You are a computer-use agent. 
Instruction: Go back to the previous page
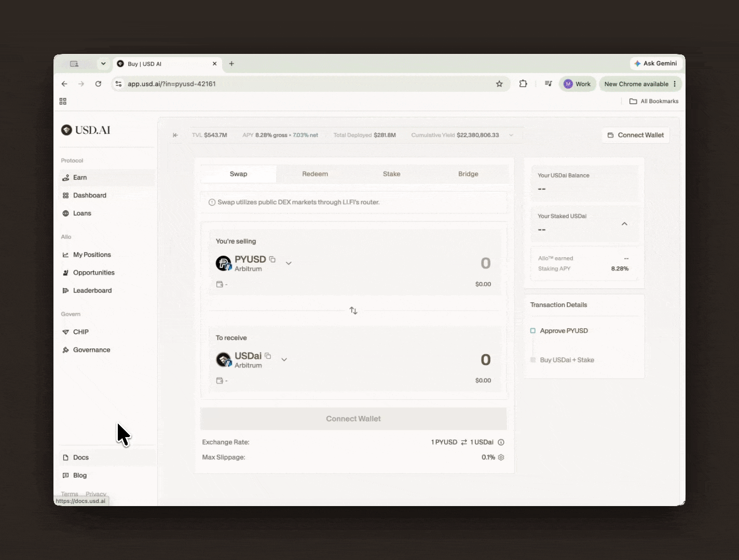click(x=64, y=84)
